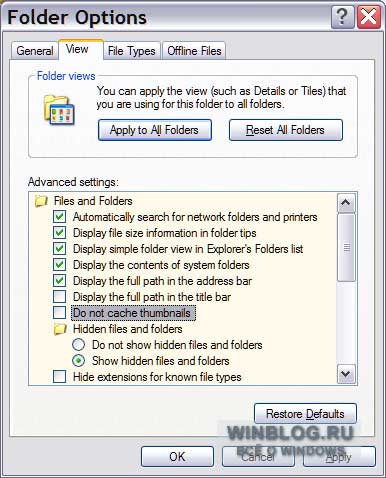This screenshot has height=478, width=386.
Task: Click the Help question mark button
Action: click(342, 17)
